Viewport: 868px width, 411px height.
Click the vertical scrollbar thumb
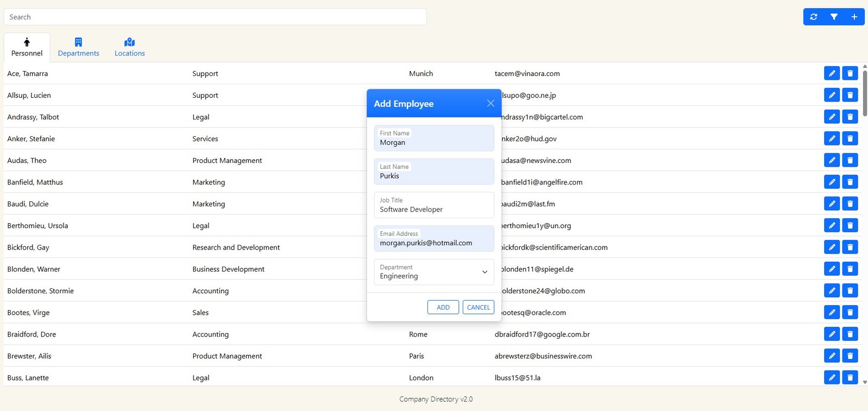(865, 92)
